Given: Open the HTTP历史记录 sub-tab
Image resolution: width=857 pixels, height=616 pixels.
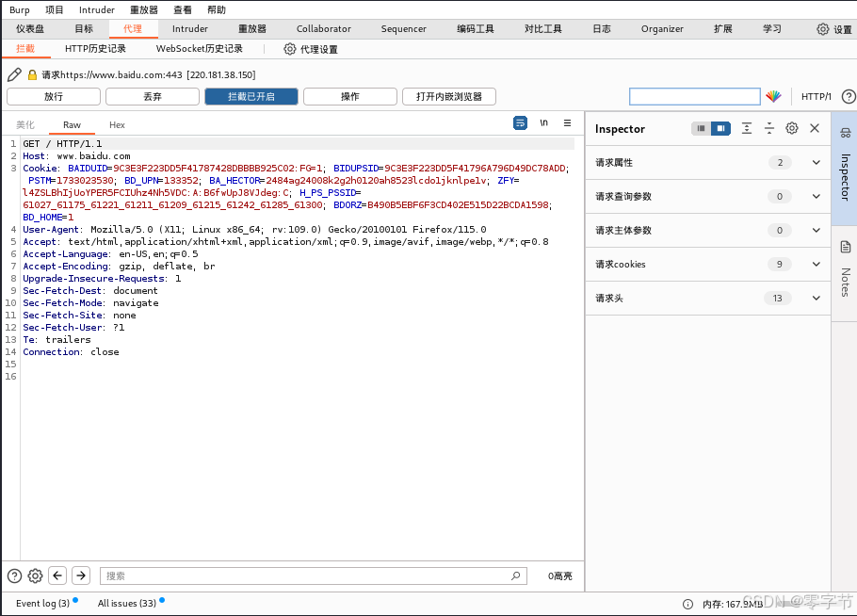Looking at the screenshot, I should coord(95,49).
